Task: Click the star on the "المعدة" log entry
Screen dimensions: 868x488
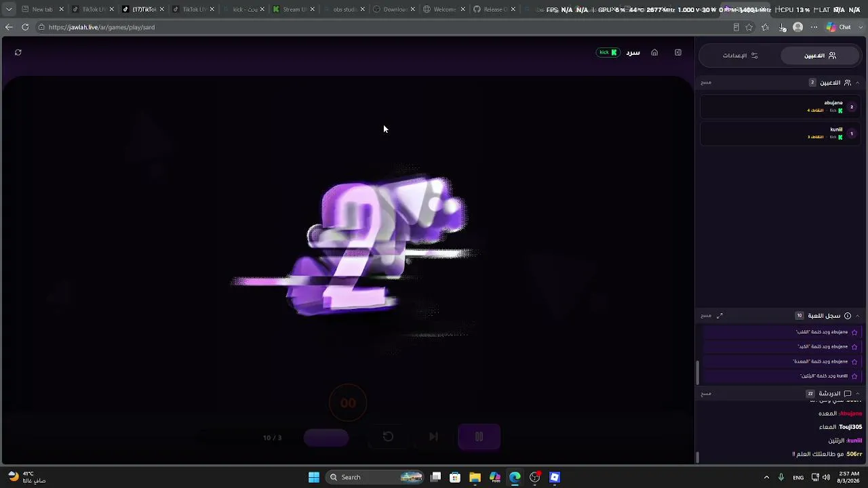Action: 854,362
